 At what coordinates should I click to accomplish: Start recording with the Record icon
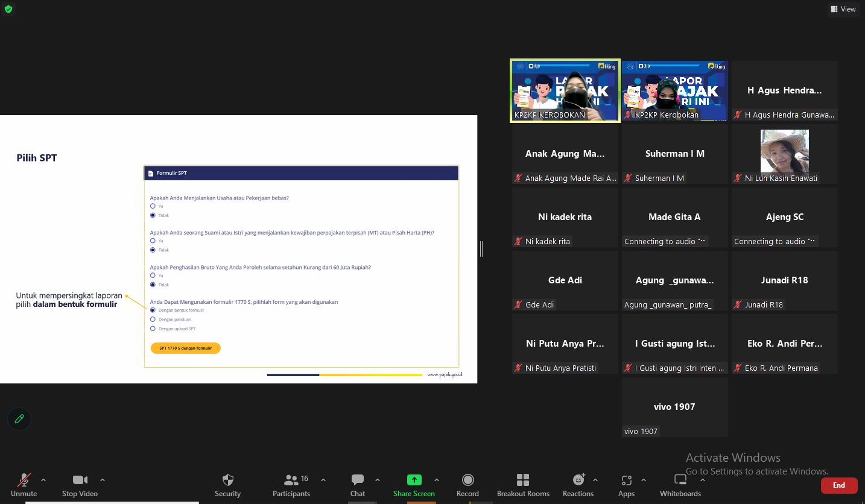(467, 480)
